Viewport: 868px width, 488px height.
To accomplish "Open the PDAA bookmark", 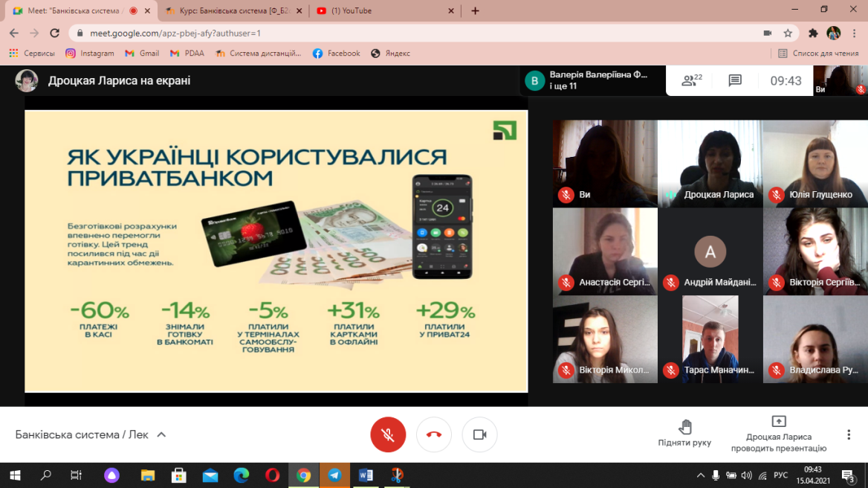I will tap(187, 53).
